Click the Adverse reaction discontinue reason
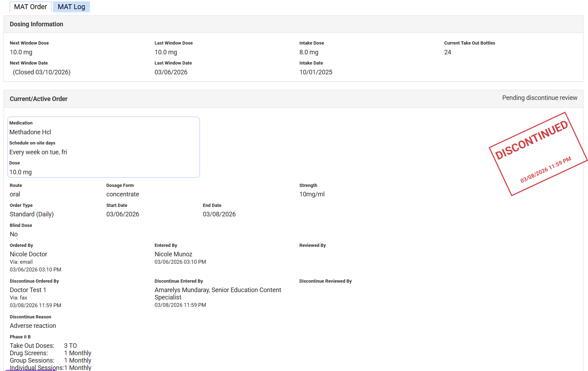Viewport: 588px width, 371px height. point(33,326)
